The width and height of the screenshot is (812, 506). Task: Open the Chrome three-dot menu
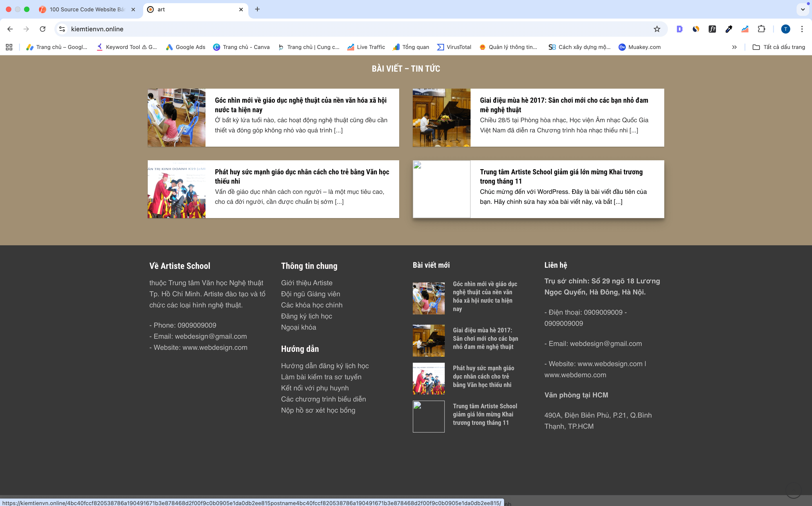[802, 29]
